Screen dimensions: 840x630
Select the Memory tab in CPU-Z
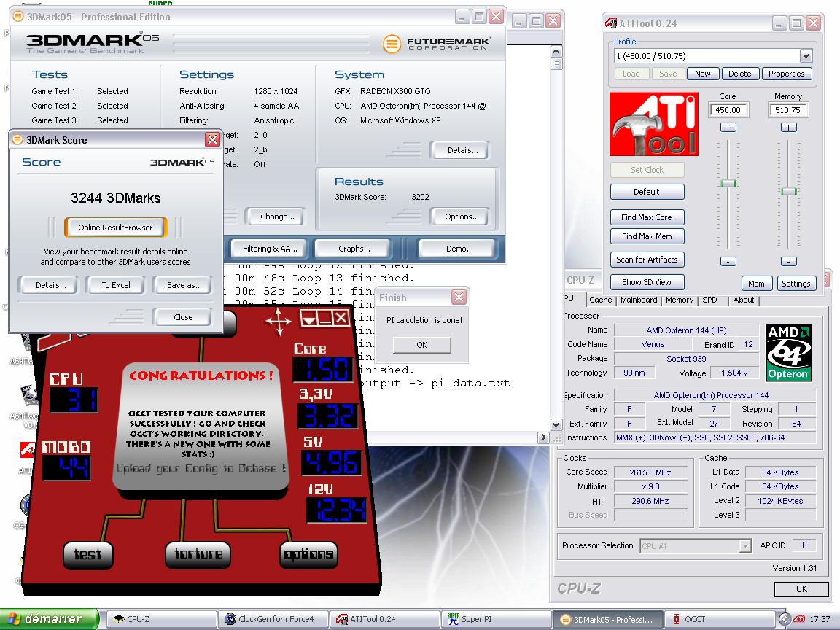[x=680, y=300]
